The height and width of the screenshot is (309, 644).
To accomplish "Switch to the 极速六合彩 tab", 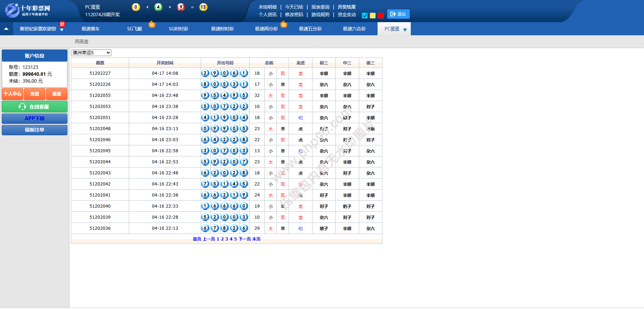I will (x=354, y=29).
